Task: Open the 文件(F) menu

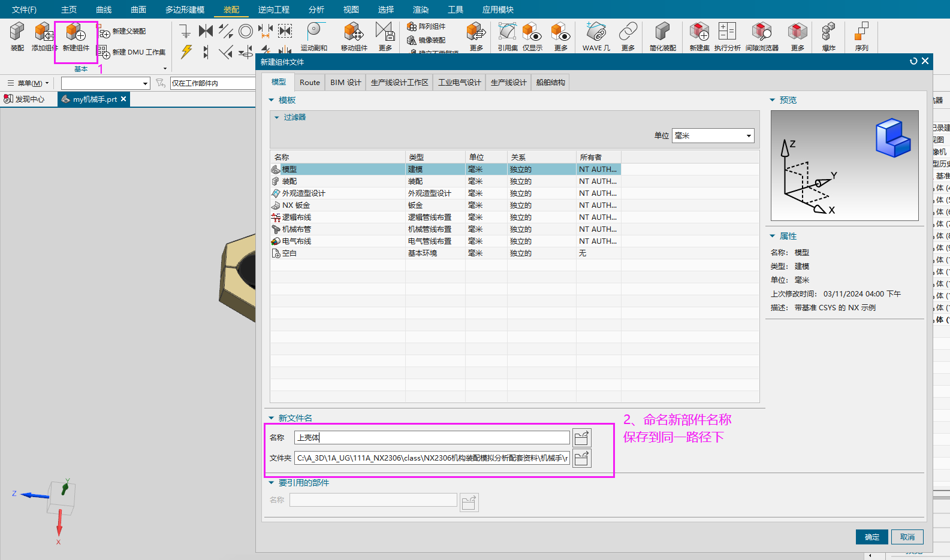Action: point(25,10)
